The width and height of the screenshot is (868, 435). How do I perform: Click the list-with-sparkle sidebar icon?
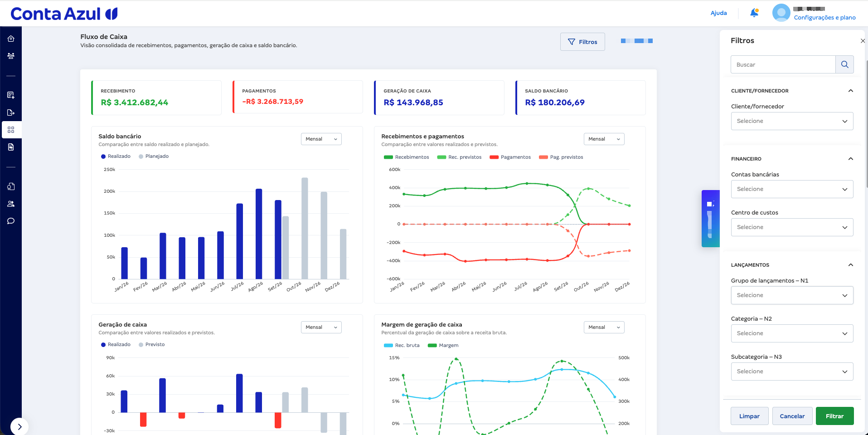point(11,95)
